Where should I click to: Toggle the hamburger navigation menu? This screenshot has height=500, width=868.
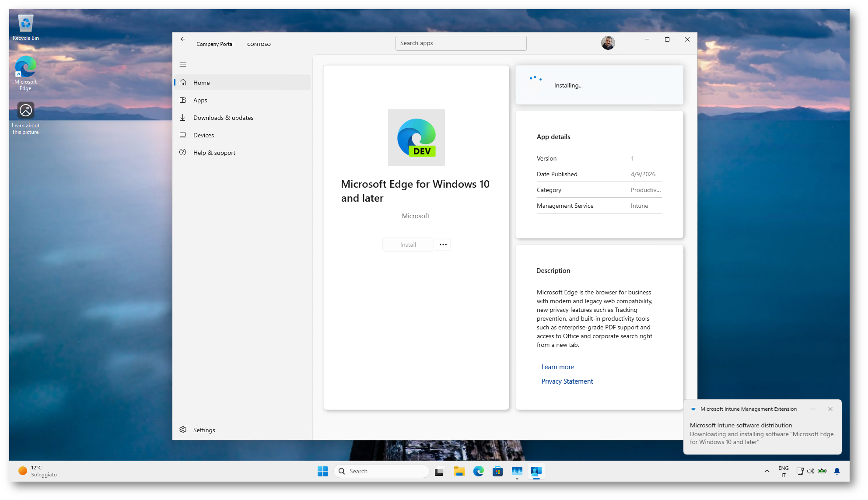coord(183,65)
